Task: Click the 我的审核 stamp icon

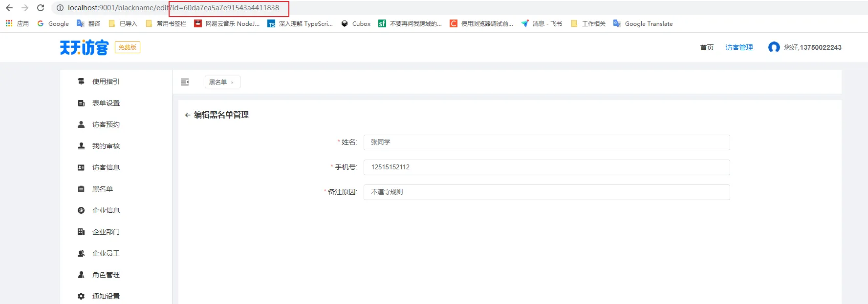Action: click(x=81, y=146)
